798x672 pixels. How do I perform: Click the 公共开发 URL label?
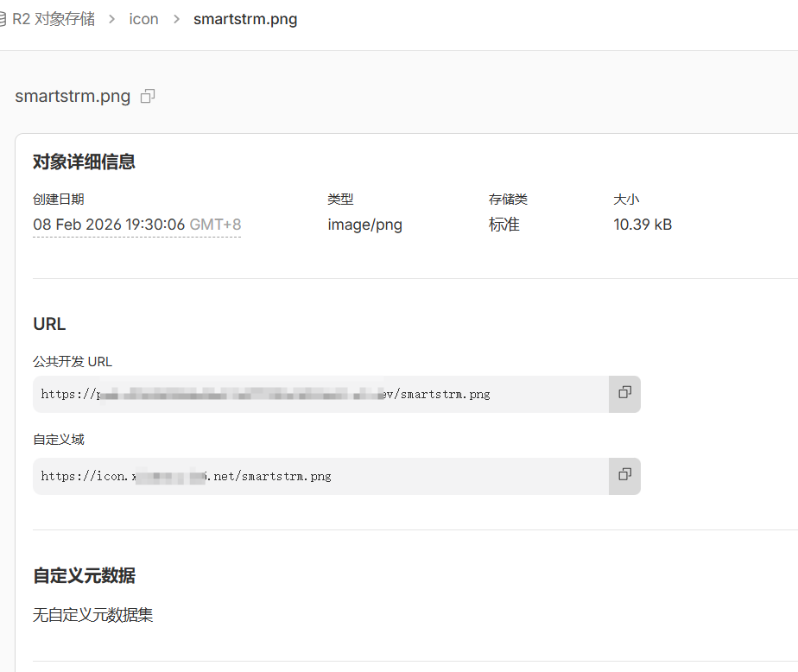[73, 361]
